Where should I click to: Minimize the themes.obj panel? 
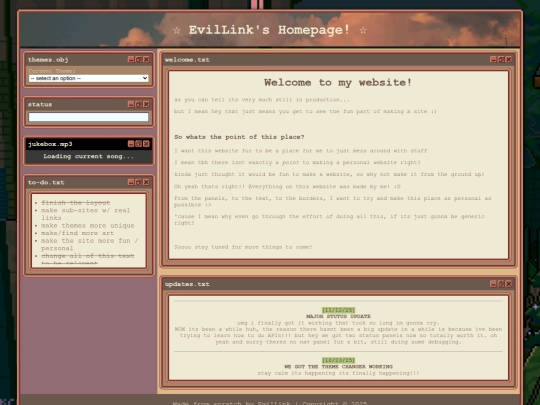click(x=131, y=60)
